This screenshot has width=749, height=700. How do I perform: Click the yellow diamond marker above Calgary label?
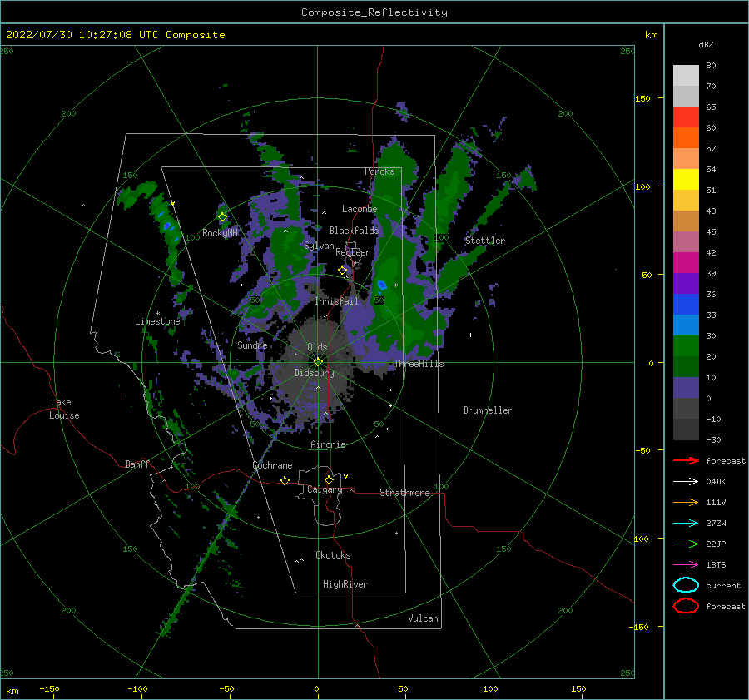coord(329,479)
